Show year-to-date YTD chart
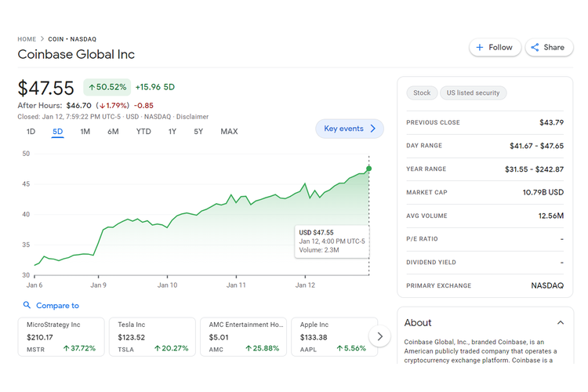This screenshot has height=392, width=588. [x=143, y=132]
